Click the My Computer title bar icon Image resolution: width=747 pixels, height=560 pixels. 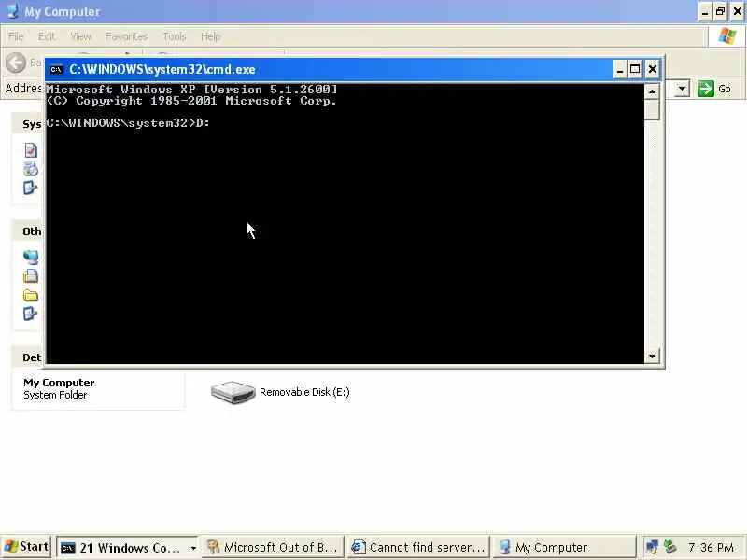tap(12, 11)
